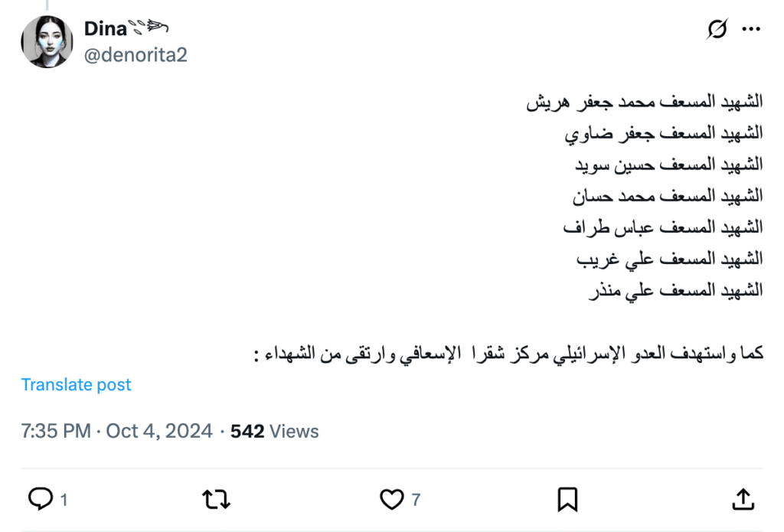This screenshot has width=784, height=532.
Task: Open the share post icon
Action: (x=743, y=500)
